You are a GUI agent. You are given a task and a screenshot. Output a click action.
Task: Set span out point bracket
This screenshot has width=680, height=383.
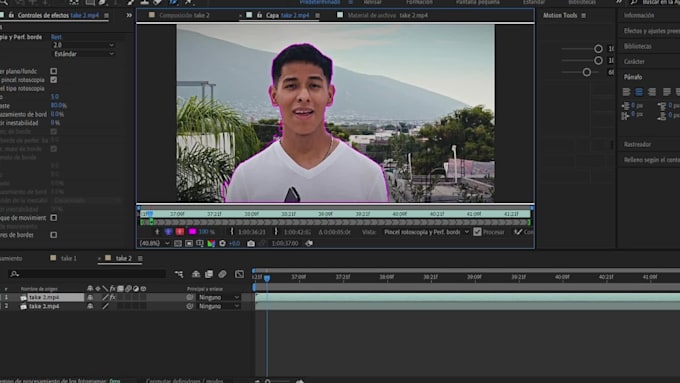pyautogui.click(x=276, y=232)
